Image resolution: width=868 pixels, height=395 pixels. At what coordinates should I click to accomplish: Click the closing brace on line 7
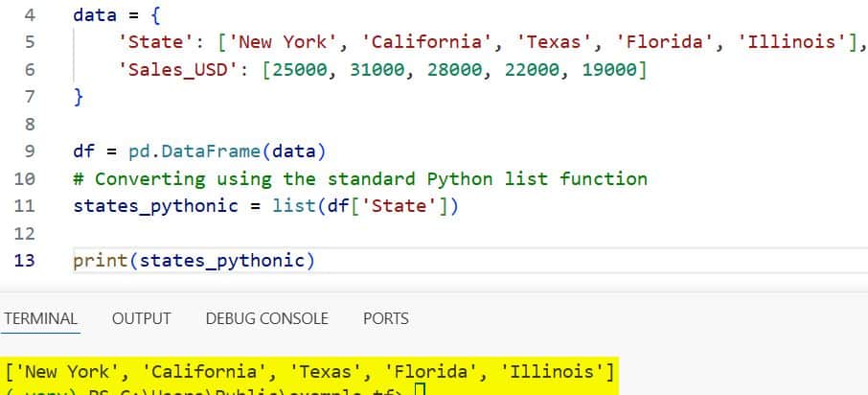click(x=78, y=97)
